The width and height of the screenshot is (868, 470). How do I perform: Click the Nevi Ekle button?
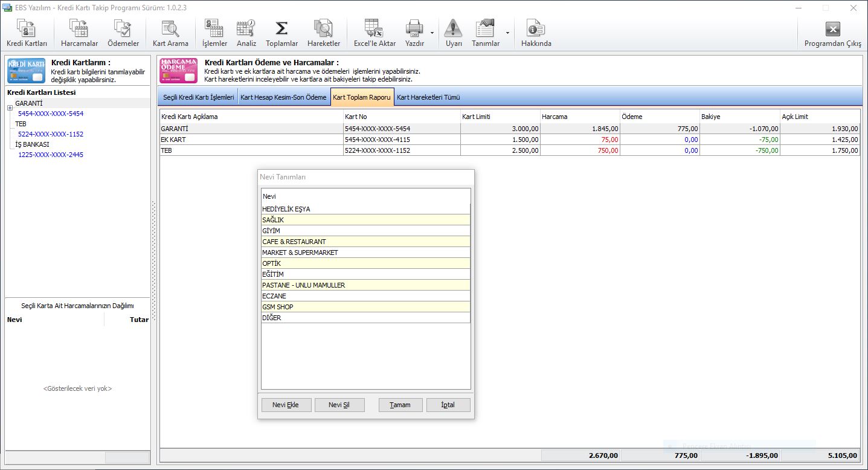tap(287, 405)
